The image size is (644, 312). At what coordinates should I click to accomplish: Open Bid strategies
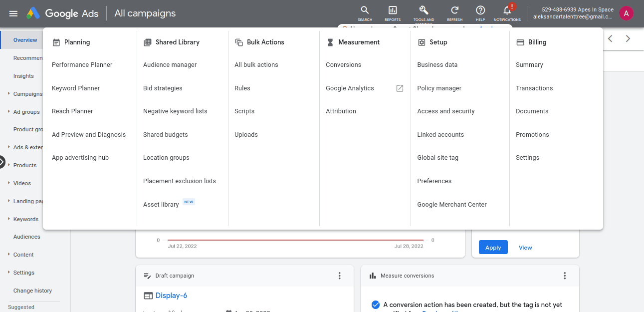pos(163,88)
